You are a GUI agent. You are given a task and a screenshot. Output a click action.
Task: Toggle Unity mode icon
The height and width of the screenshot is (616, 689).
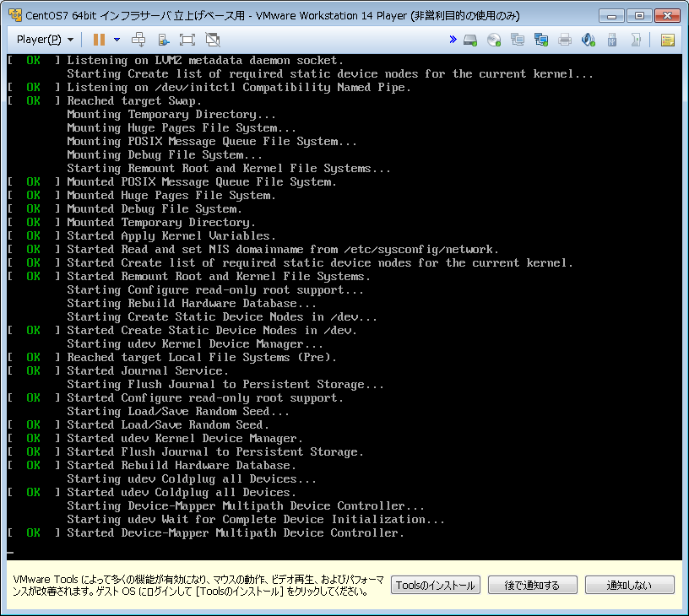pos(213,40)
